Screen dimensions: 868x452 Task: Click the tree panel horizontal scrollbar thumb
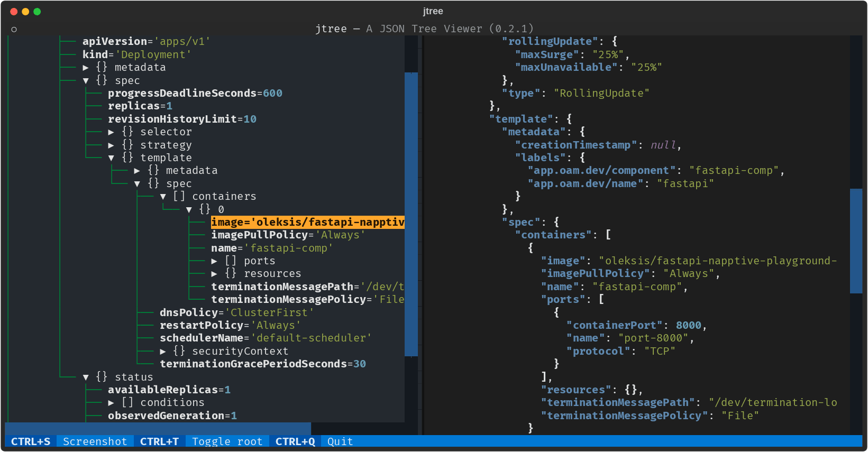(x=158, y=429)
